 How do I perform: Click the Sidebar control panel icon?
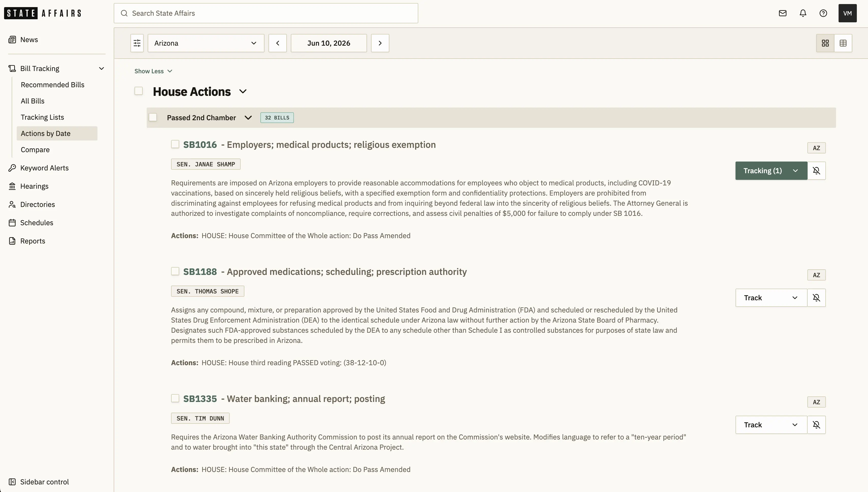[12, 482]
